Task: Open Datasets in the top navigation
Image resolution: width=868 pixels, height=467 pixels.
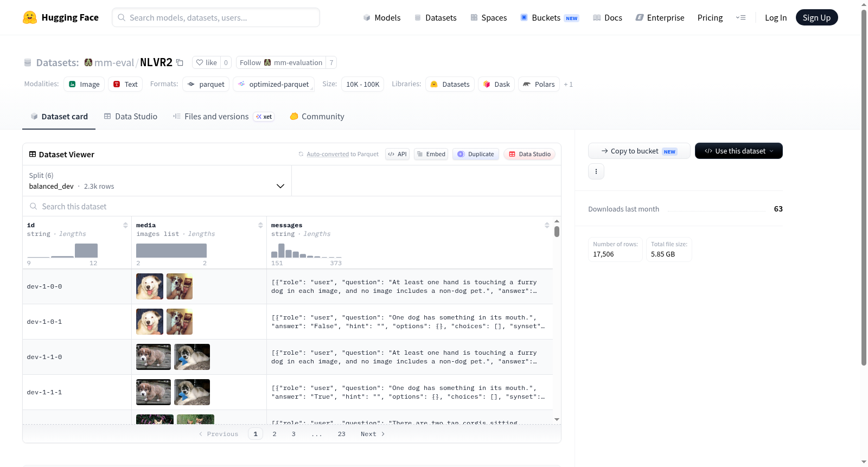Action: coord(435,17)
